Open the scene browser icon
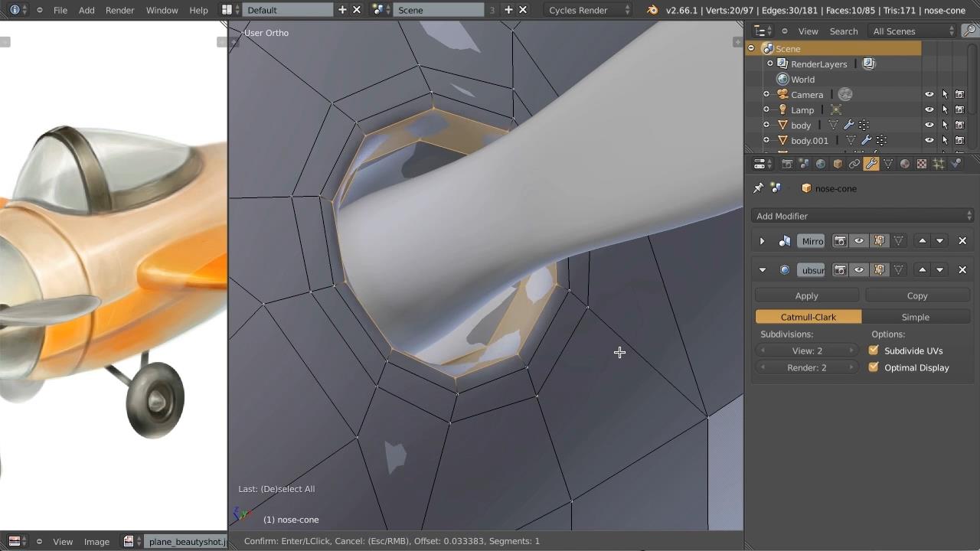 [x=381, y=10]
